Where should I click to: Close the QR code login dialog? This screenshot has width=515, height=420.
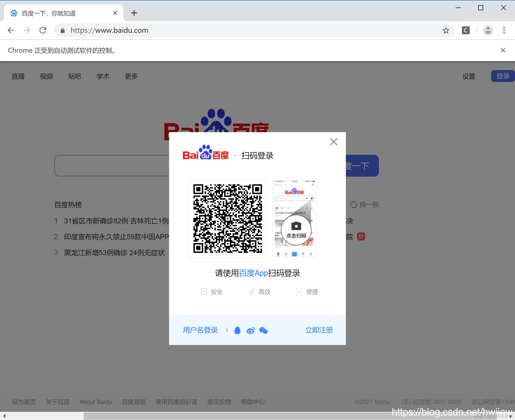(333, 142)
